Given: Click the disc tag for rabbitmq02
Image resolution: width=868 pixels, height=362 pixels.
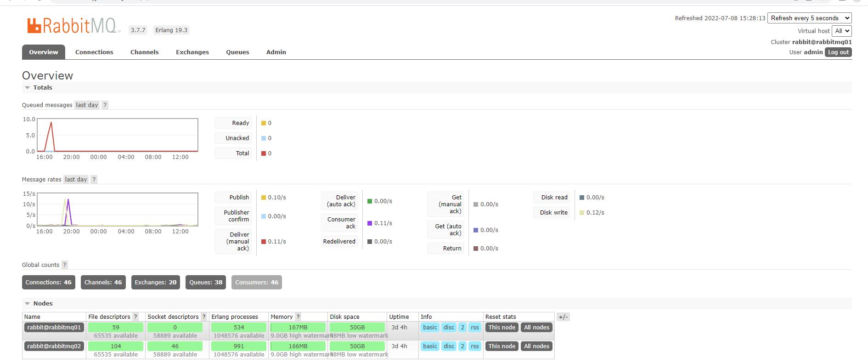Looking at the screenshot, I should (x=449, y=346).
